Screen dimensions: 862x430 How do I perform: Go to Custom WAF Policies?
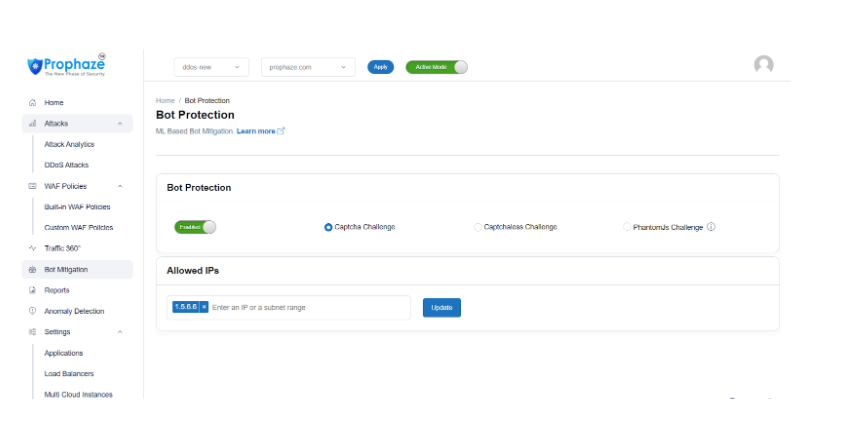[78, 228]
